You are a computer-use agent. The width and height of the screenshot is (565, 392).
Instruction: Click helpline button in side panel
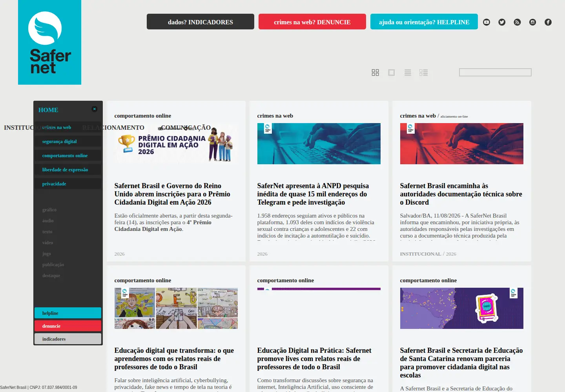click(x=68, y=313)
